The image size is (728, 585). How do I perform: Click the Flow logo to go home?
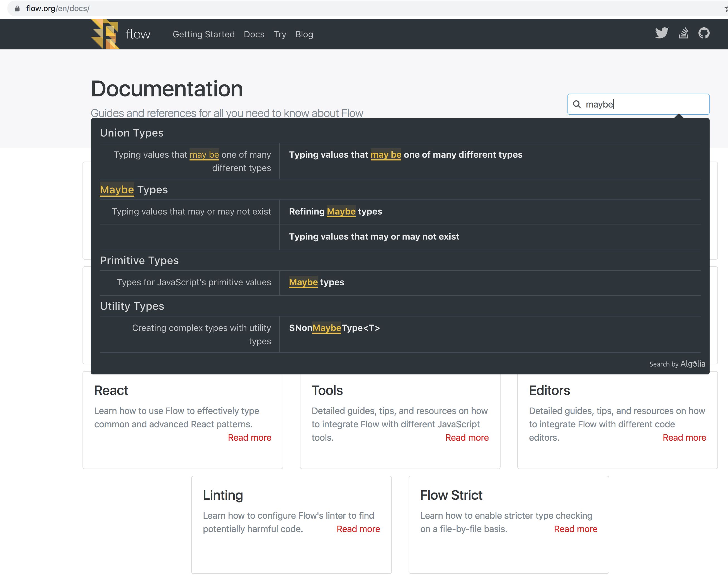click(x=105, y=33)
